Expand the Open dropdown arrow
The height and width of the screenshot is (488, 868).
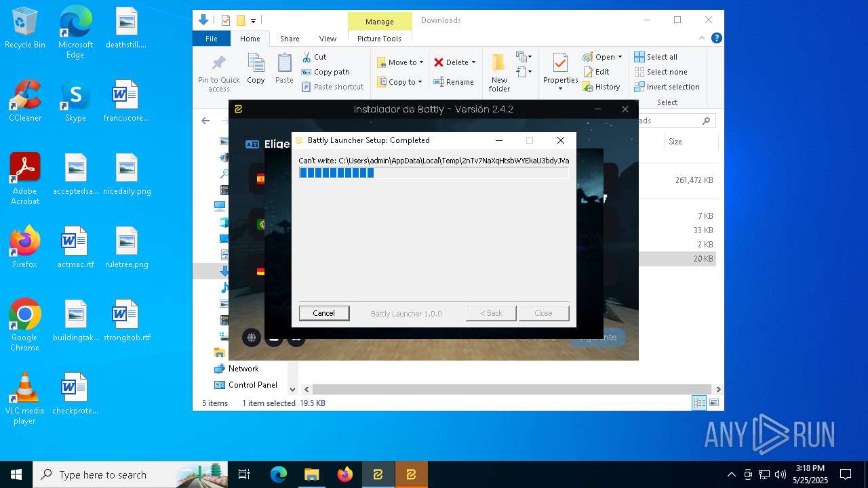click(620, 57)
